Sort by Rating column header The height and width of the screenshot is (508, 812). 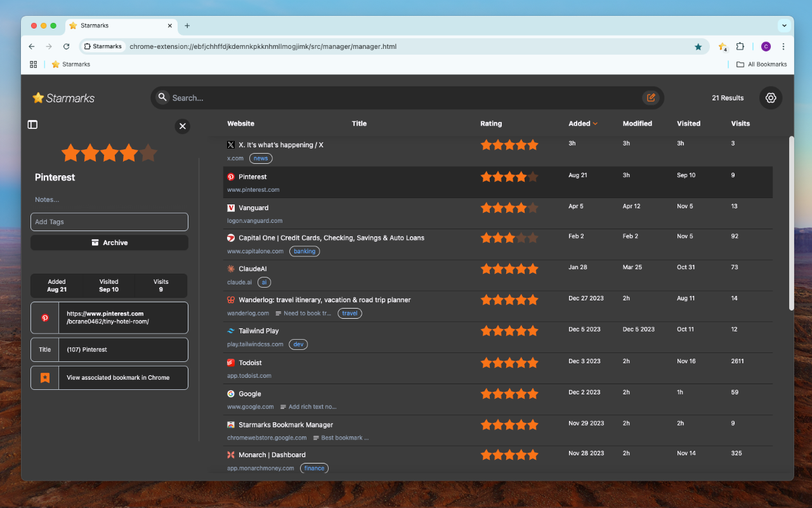tap(491, 124)
